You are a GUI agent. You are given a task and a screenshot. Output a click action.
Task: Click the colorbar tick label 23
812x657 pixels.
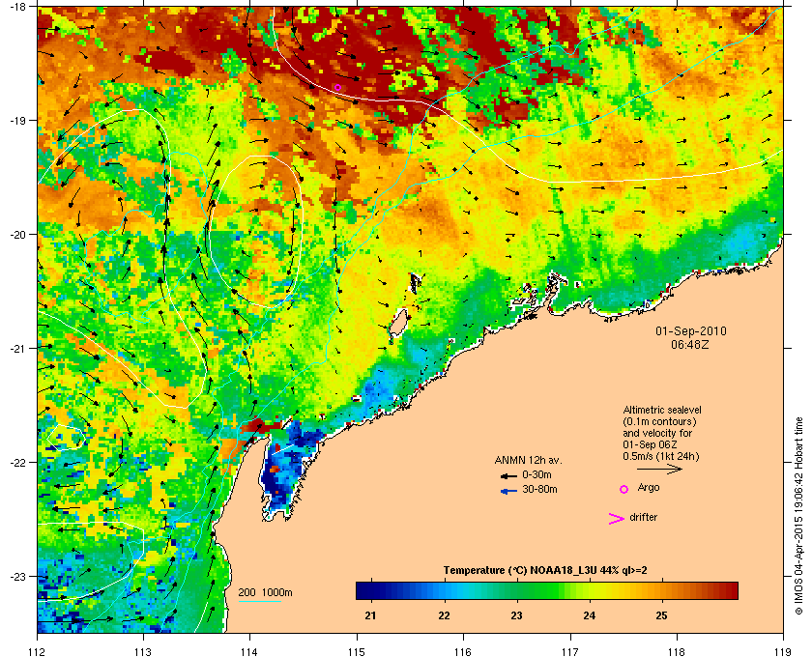pyautogui.click(x=516, y=615)
